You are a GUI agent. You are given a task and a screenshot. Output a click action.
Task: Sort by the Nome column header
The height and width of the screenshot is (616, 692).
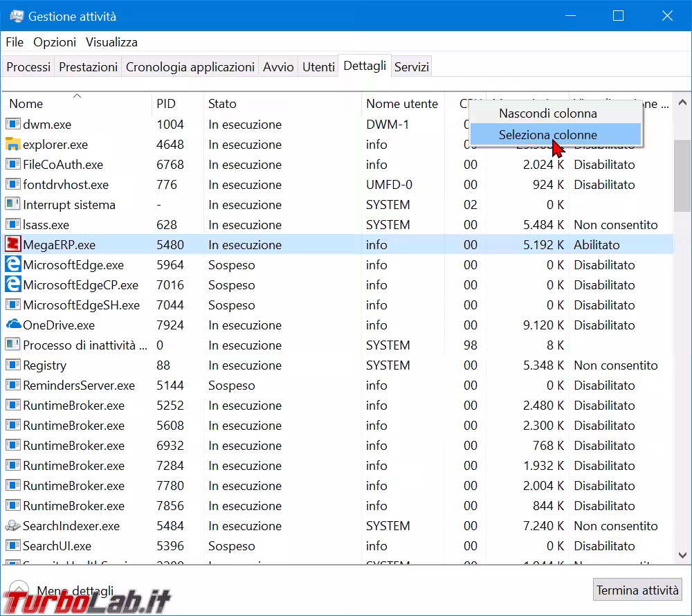coord(26,104)
